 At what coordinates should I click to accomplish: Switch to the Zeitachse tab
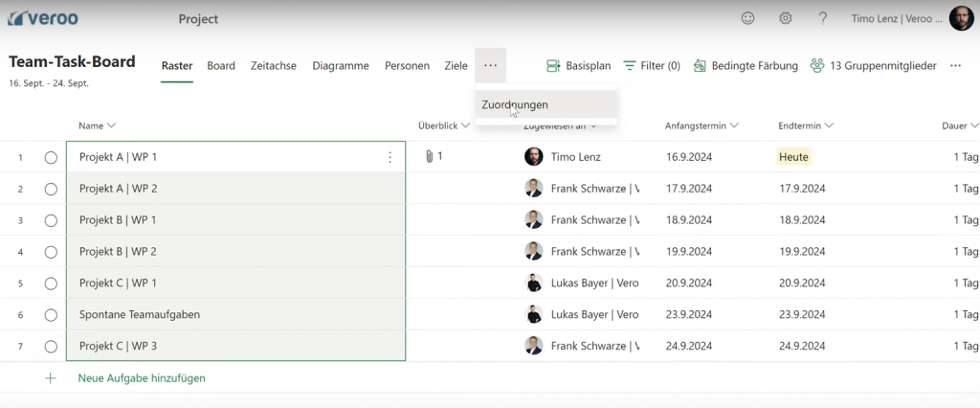coord(274,66)
